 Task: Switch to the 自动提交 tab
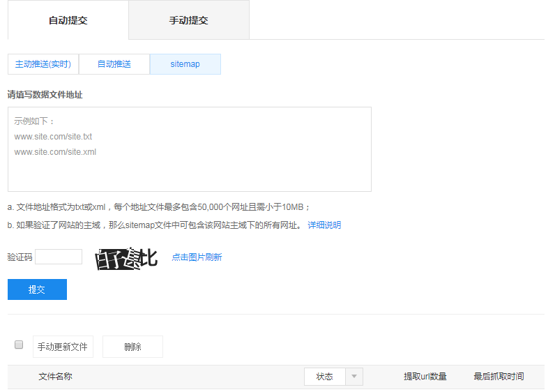pyautogui.click(x=68, y=20)
